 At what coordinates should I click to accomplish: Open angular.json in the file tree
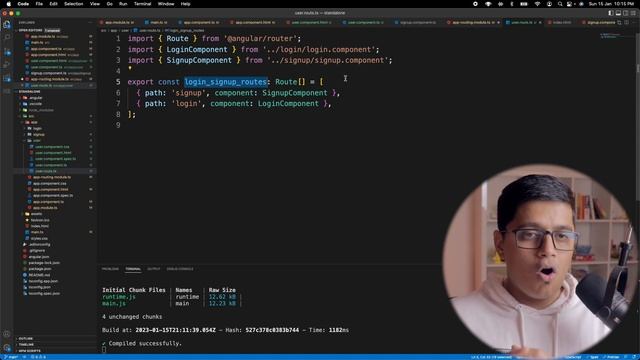(39, 256)
